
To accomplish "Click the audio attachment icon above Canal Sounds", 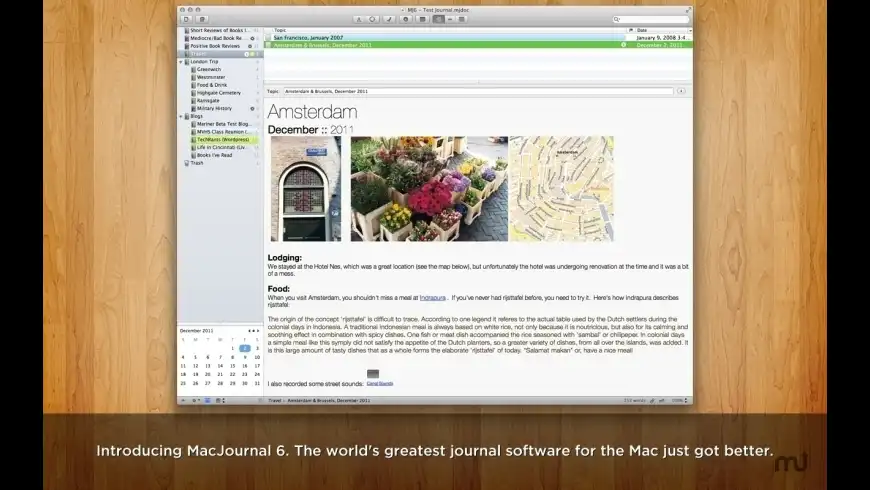I will click(373, 374).
